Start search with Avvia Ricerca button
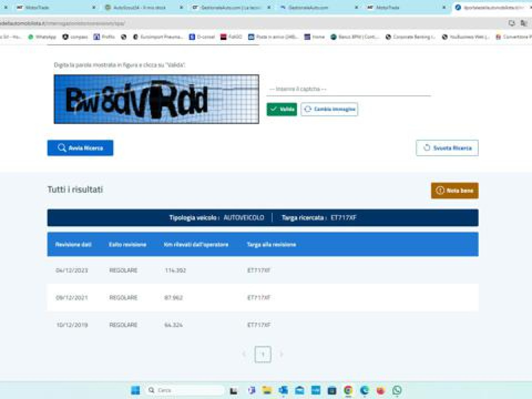 pos(80,148)
